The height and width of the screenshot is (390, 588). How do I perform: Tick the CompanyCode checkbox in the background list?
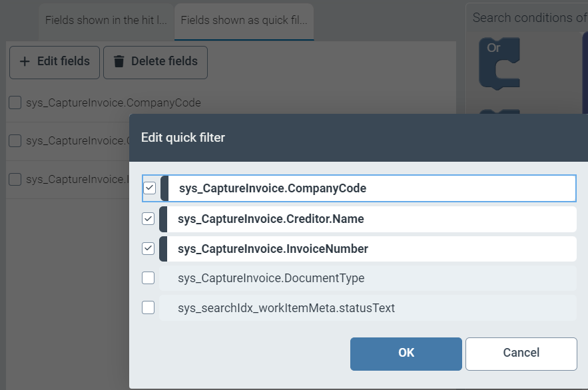(14, 102)
